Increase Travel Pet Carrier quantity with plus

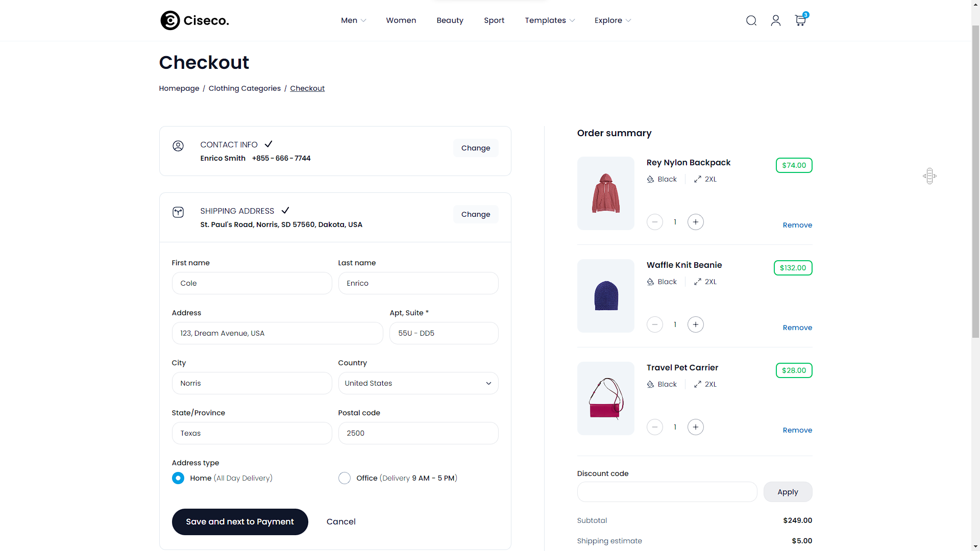click(695, 427)
